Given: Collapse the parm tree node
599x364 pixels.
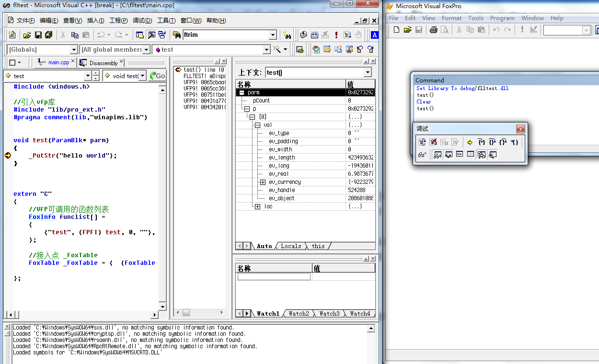Looking at the screenshot, I should [x=242, y=92].
